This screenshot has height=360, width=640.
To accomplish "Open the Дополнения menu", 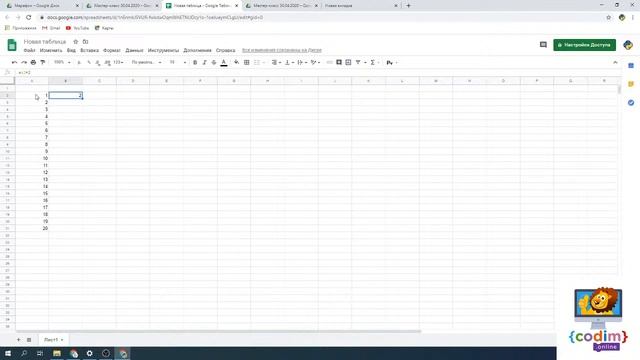I will click(198, 50).
